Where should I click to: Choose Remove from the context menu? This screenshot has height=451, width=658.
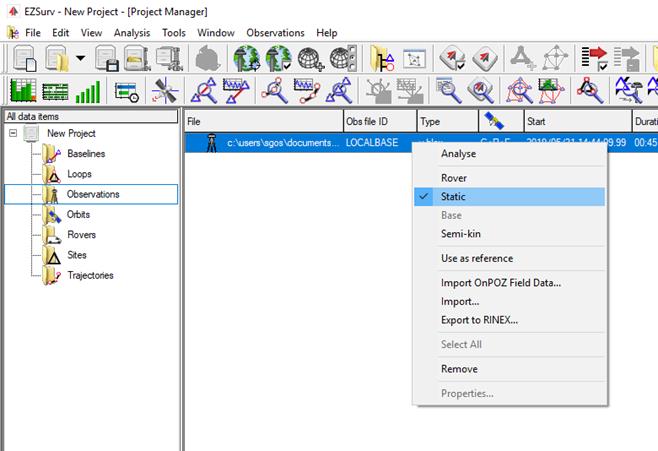pyautogui.click(x=509, y=369)
